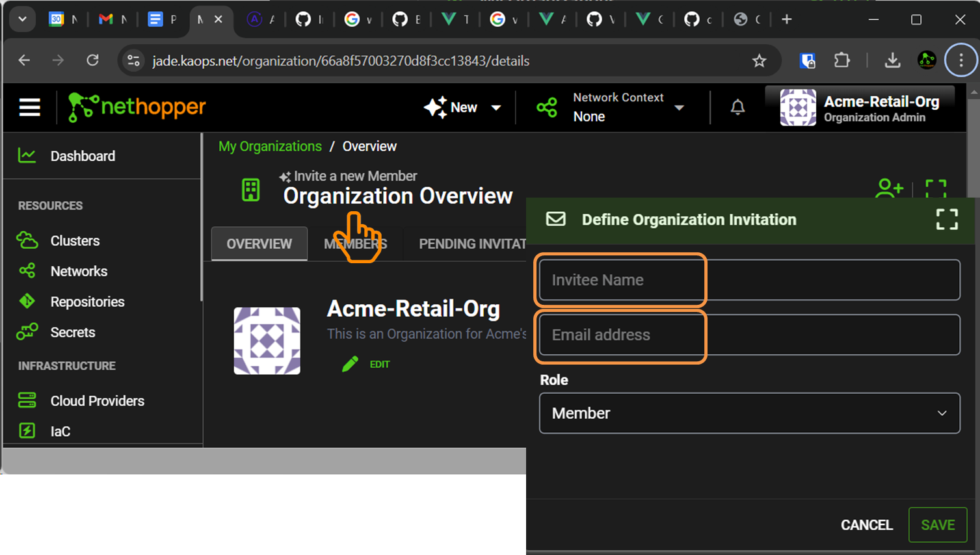View site information icon in address bar
This screenshot has height=555, width=980.
pyautogui.click(x=133, y=60)
